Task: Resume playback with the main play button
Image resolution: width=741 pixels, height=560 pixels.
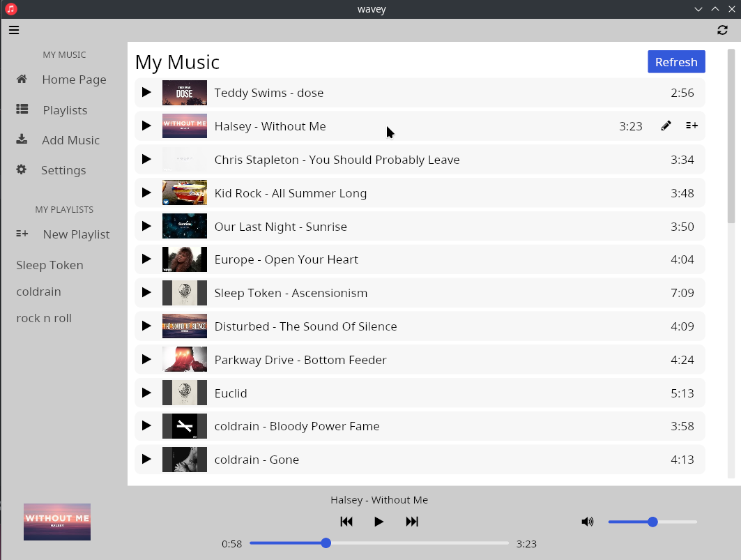Action: (379, 522)
